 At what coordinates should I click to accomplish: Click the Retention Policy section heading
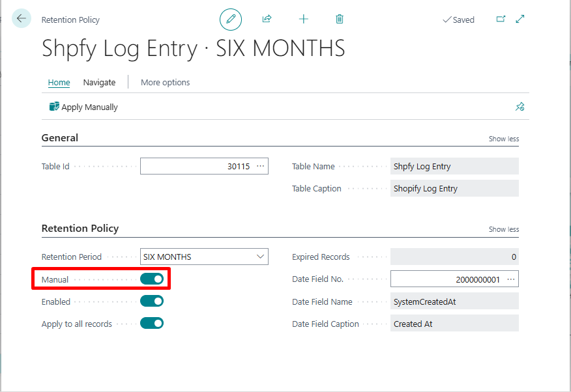click(80, 229)
